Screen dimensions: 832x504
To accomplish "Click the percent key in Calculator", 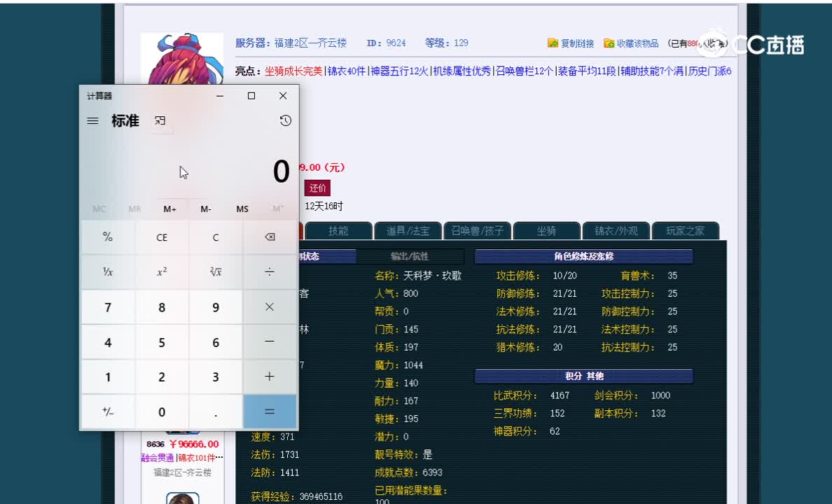I will (107, 237).
